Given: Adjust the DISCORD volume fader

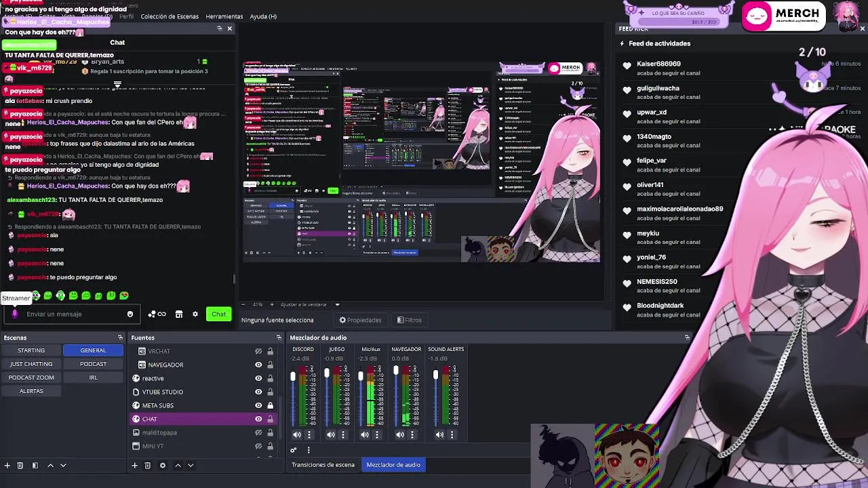Looking at the screenshot, I should pyautogui.click(x=293, y=375).
